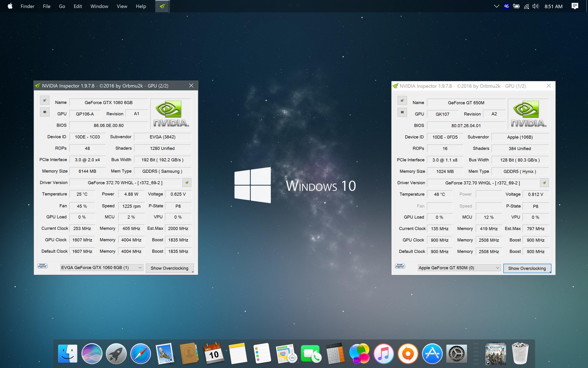This screenshot has height=368, width=588.
Task: Open the Help menu
Action: pyautogui.click(x=141, y=6)
